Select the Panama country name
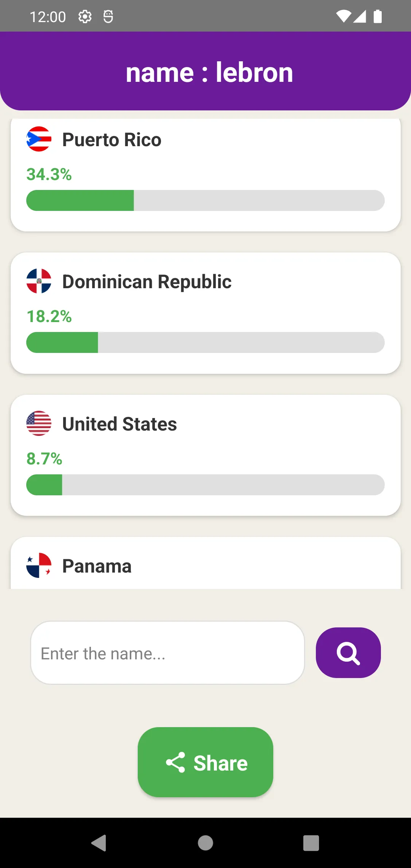Screen dimensions: 411x868 pyautogui.click(x=97, y=566)
